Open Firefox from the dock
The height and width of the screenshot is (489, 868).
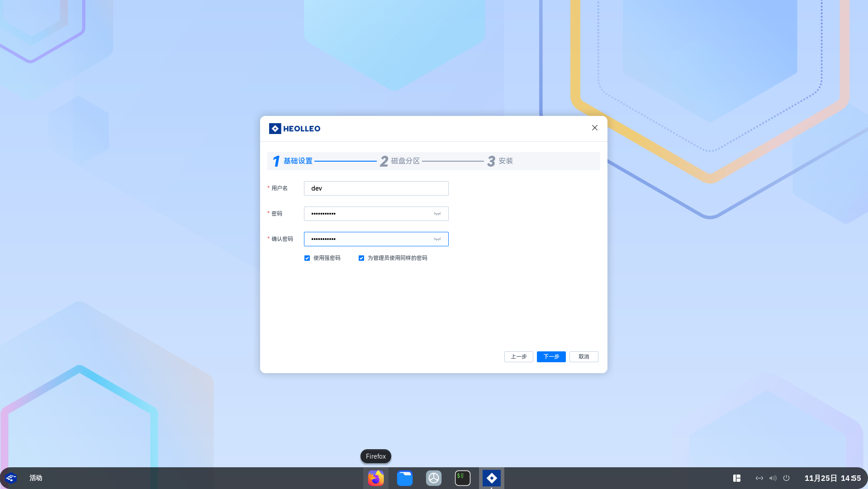click(375, 478)
